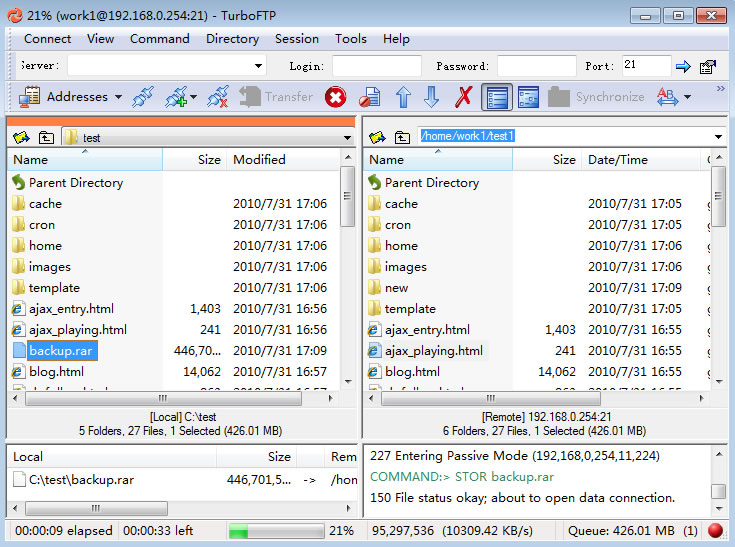Click the Port number input field
Screen dimensions: 735x547
tap(645, 65)
